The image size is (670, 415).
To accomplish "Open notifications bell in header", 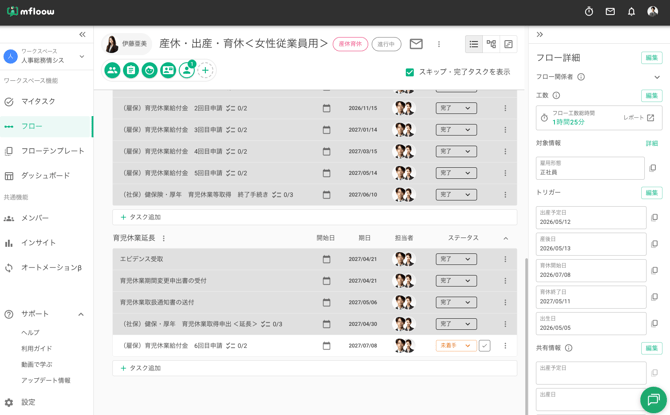I will point(631,12).
